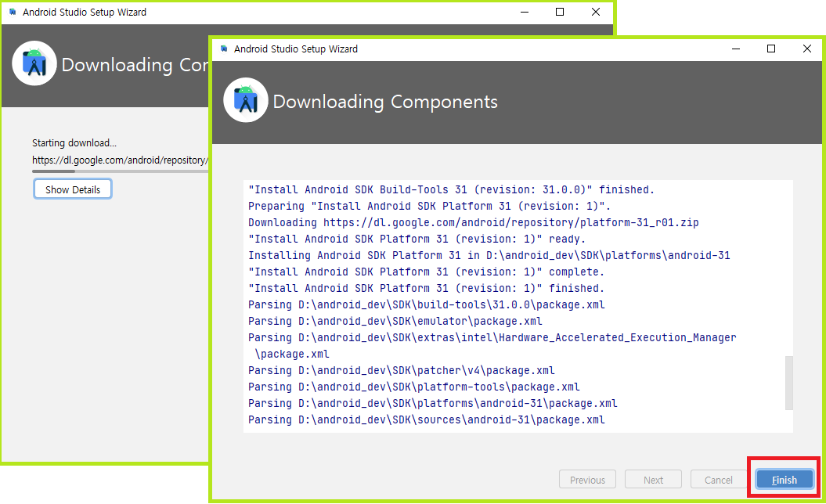The height and width of the screenshot is (504, 826).
Task: Click the sources\android-31\package.xml parsing line
Action: tap(427, 419)
